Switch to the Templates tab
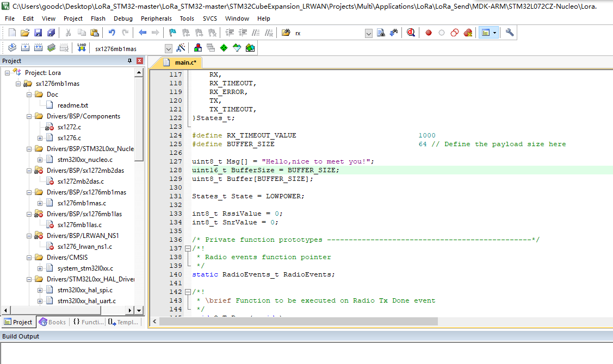Image resolution: width=613 pixels, height=364 pixels. point(123,322)
